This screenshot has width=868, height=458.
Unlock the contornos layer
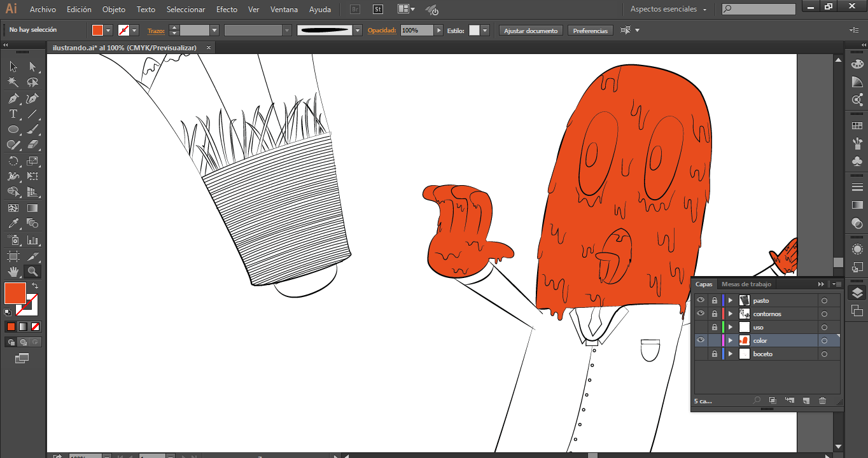click(x=715, y=314)
